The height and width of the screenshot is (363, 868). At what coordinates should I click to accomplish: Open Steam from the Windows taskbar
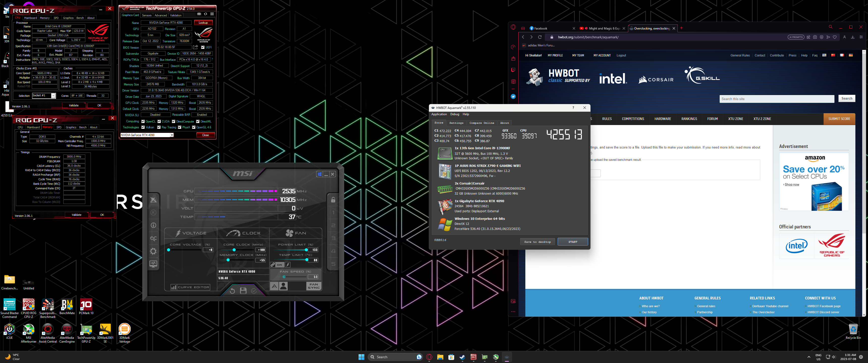[462, 357]
